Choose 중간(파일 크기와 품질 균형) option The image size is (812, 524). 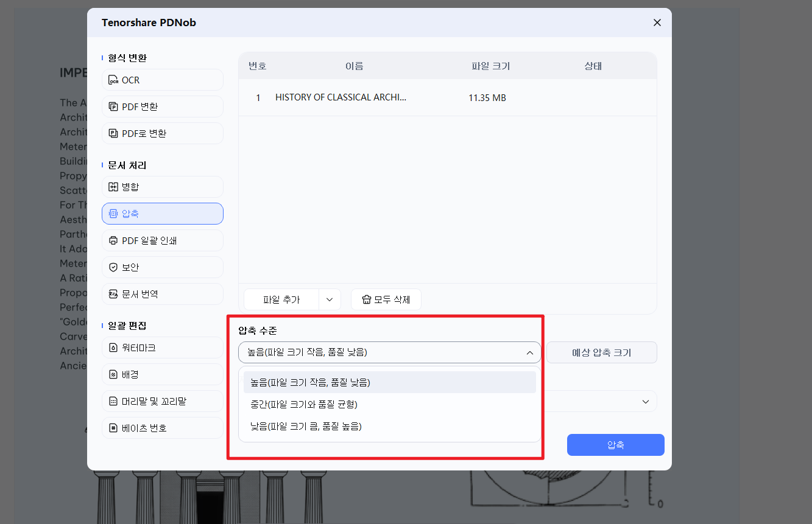390,404
